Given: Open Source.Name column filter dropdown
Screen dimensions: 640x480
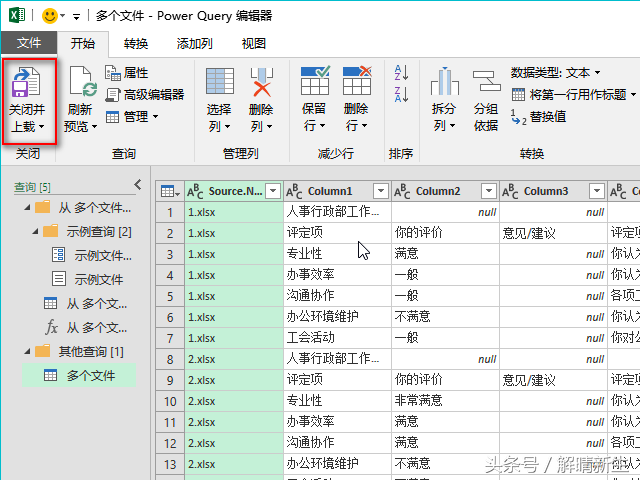Looking at the screenshot, I should (x=273, y=191).
